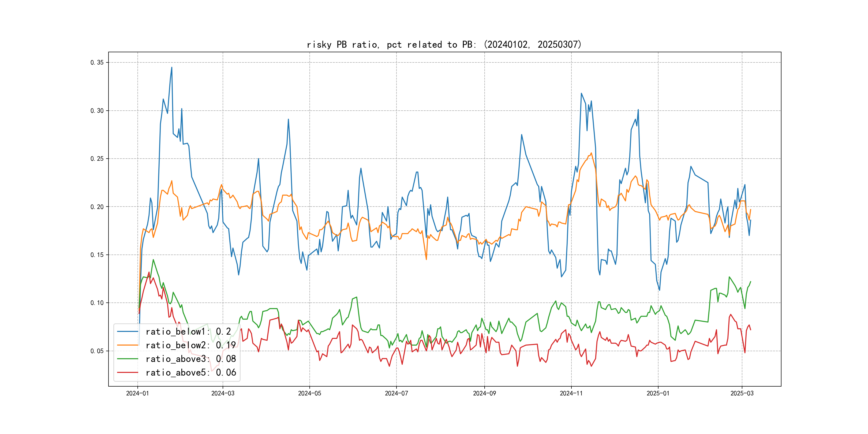The width and height of the screenshot is (868, 434).
Task: Select the 'ratio_below1: 0.2' legend label
Action: pos(188,332)
